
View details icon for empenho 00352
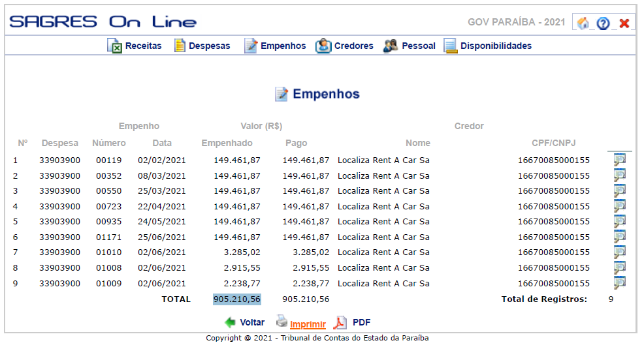click(619, 175)
